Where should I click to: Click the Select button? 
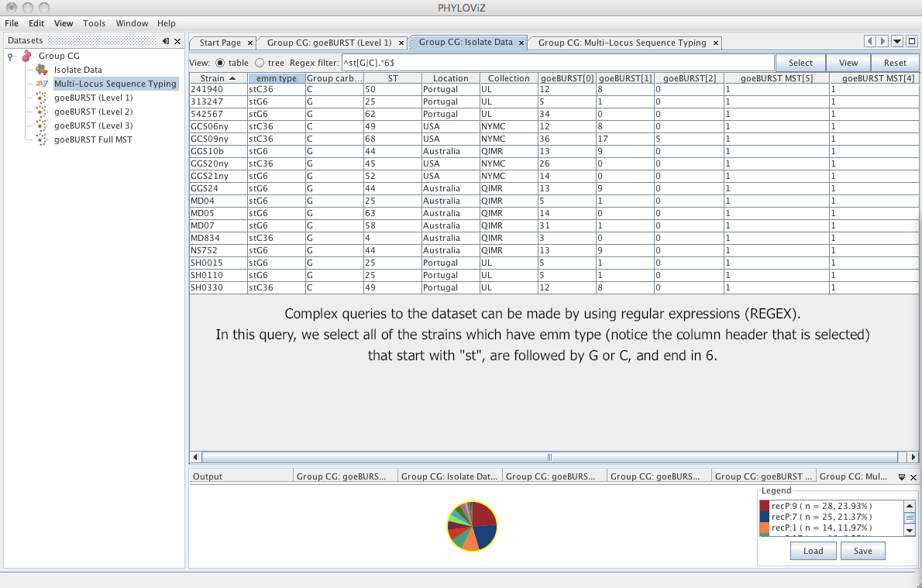point(800,63)
